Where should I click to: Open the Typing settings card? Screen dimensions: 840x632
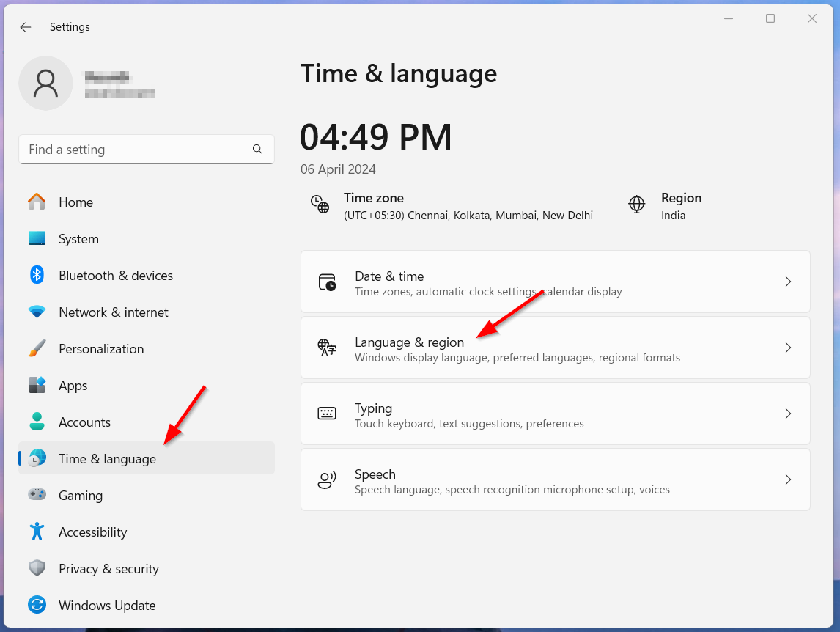click(x=556, y=414)
